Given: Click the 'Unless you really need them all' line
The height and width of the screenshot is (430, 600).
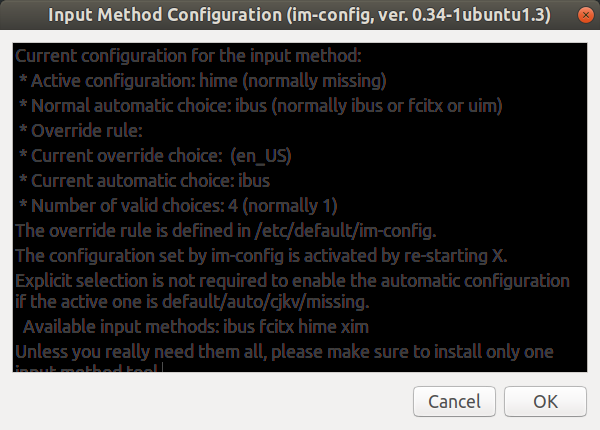Looking at the screenshot, I should pyautogui.click(x=284, y=352).
